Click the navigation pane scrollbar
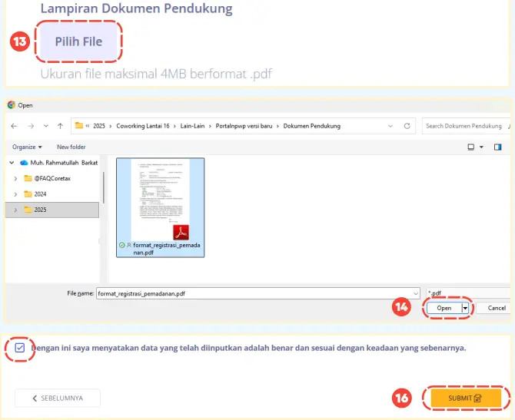Screen dimensions: 515x420 (103, 187)
